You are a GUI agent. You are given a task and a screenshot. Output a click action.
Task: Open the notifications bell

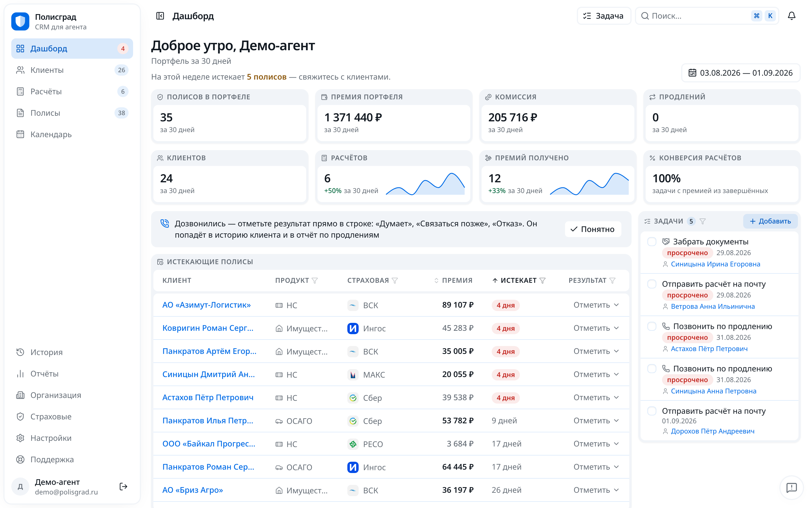(791, 16)
